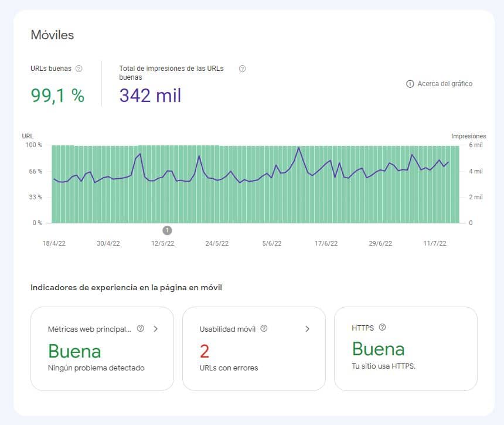504x425 pixels.
Task: Open help icon for Total de impresiones
Action: (x=243, y=69)
